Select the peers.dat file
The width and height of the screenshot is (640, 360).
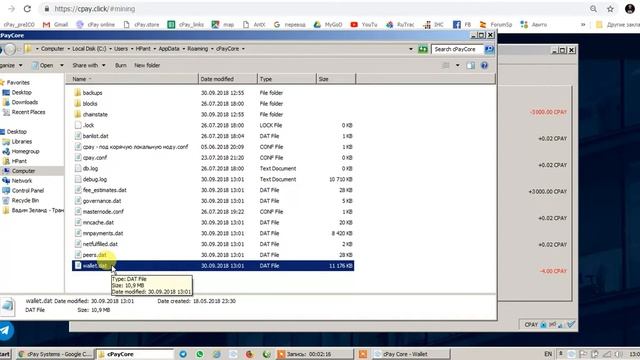[x=90, y=255]
